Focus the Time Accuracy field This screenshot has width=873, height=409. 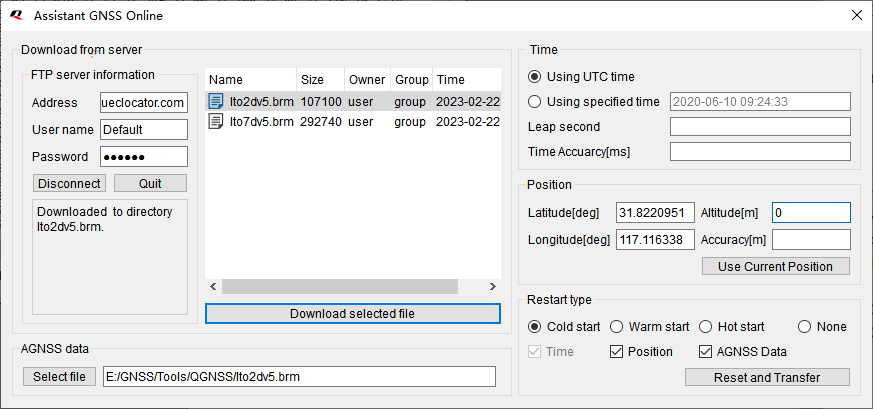coord(760,151)
